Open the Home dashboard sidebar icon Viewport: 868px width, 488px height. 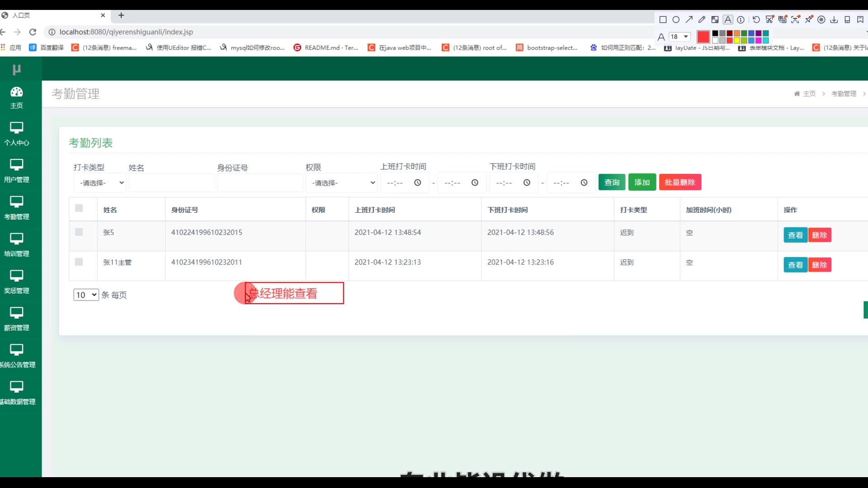coord(17,98)
